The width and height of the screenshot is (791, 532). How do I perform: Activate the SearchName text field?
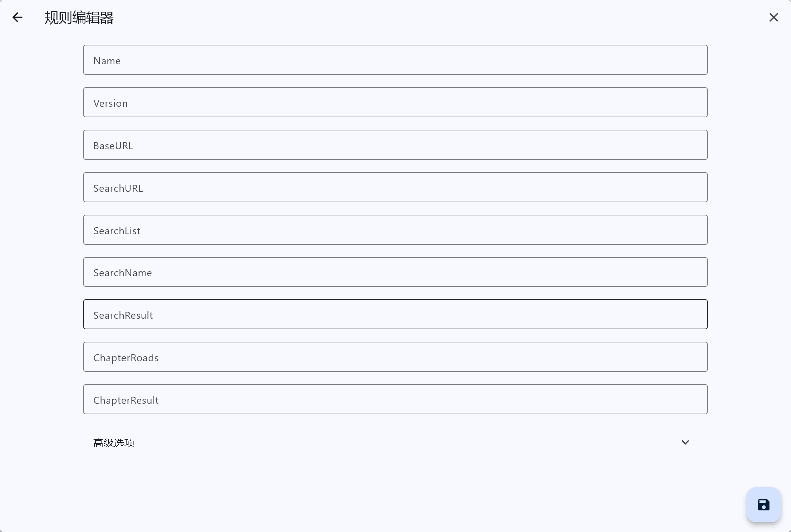(x=395, y=272)
